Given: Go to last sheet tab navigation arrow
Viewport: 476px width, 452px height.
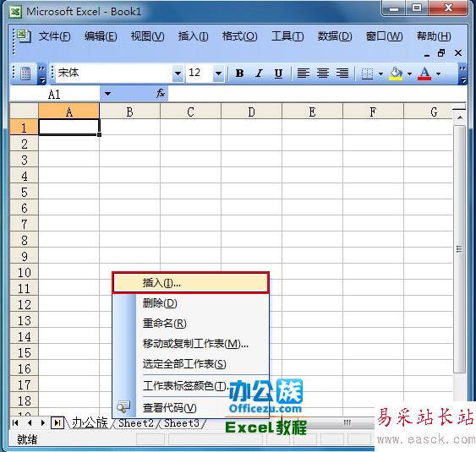Looking at the screenshot, I should 57,422.
